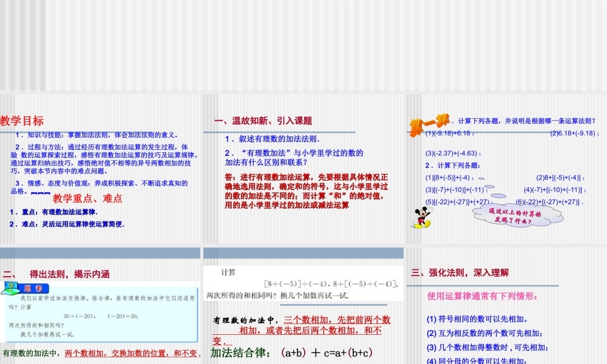Image resolution: width=607 pixels, height=364 pixels.
Task: Select the expression (2)8+[(-5)+(-4)]
Action: coord(560,178)
